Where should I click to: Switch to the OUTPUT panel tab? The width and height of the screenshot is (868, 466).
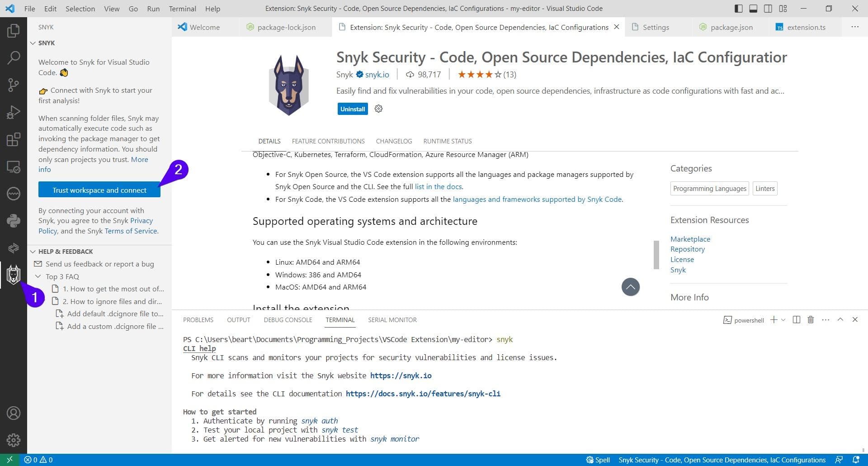tap(238, 320)
